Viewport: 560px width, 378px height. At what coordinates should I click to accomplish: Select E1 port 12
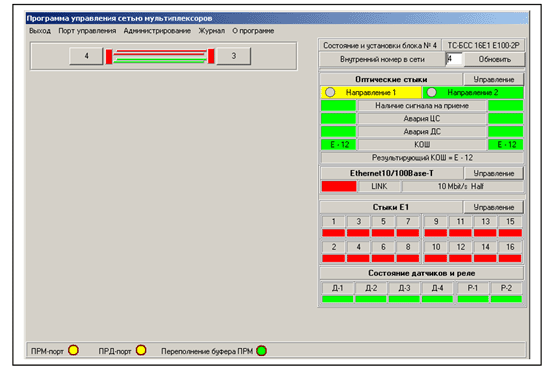[460, 247]
